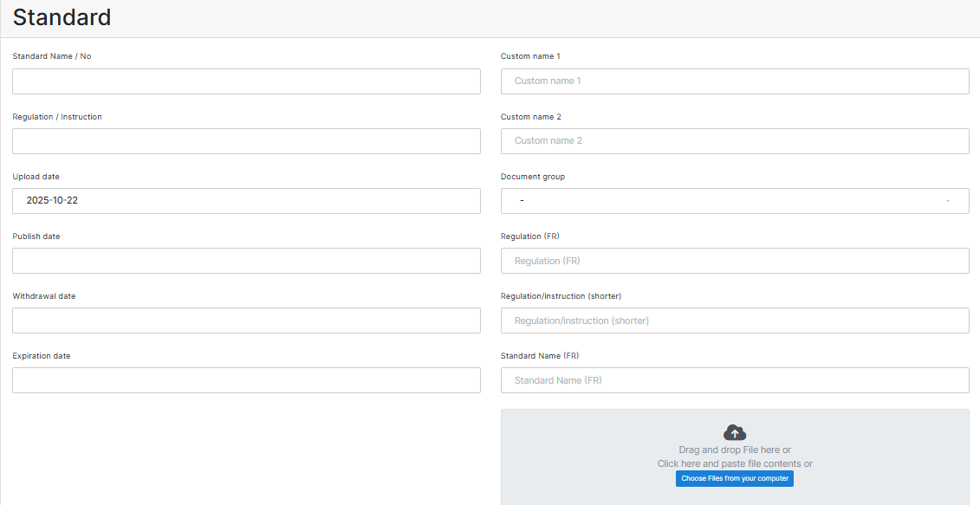Focus the Custom name 1 text field
Image resolution: width=980 pixels, height=505 pixels.
[x=734, y=81]
